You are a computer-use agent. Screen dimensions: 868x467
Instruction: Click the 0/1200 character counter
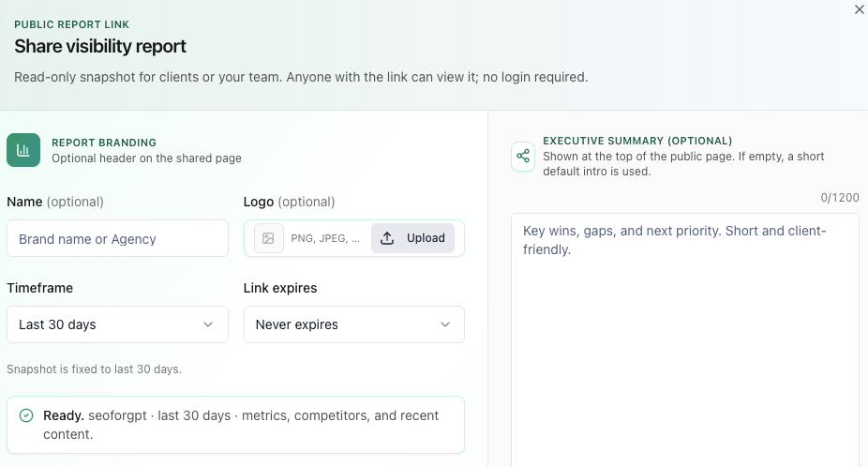(x=839, y=198)
